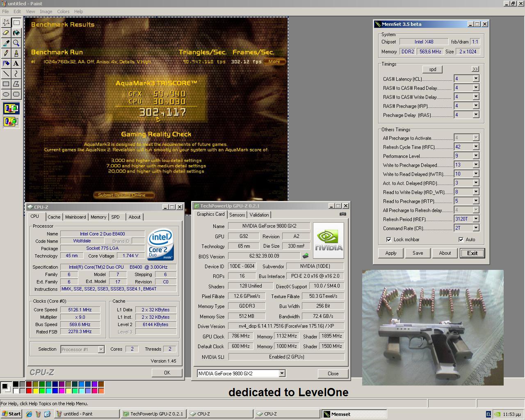Select the Ellipse shape tool
Screen dimensions: 525x420
pyautogui.click(x=6, y=94)
